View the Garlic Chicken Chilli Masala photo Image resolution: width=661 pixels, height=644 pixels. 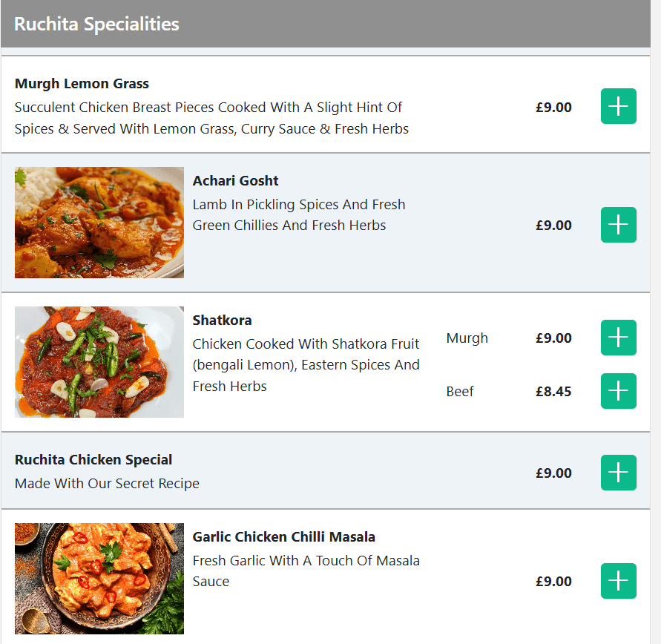[x=99, y=579]
